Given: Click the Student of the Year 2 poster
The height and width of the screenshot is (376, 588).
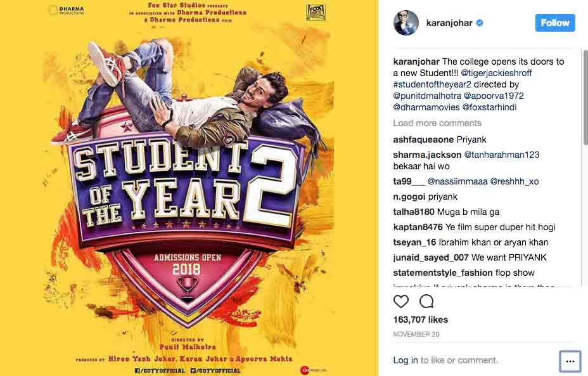Looking at the screenshot, I should (x=189, y=188).
